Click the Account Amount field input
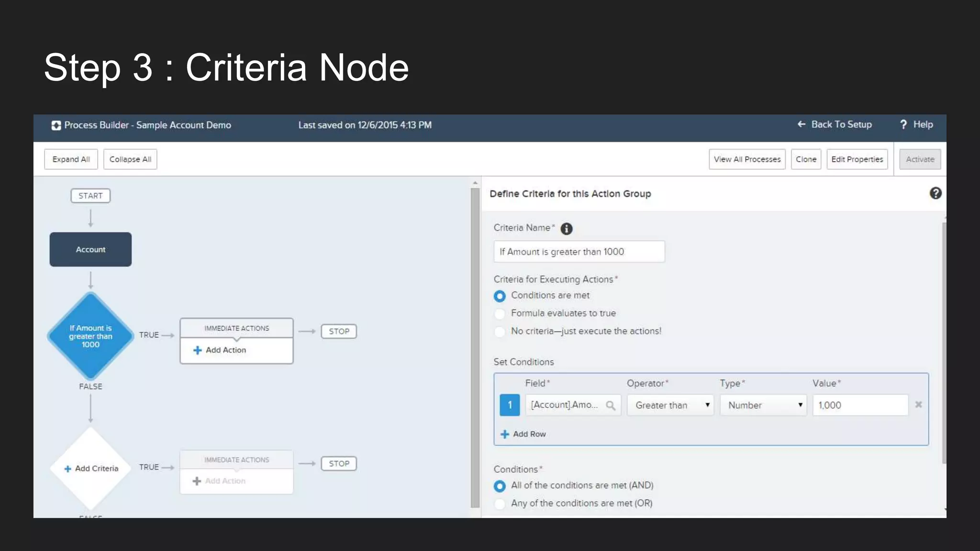980x551 pixels. (x=573, y=405)
